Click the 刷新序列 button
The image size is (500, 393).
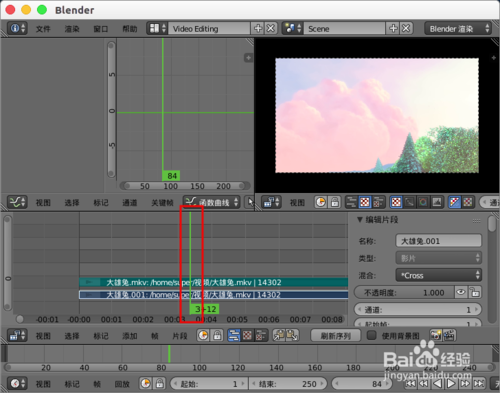click(336, 335)
